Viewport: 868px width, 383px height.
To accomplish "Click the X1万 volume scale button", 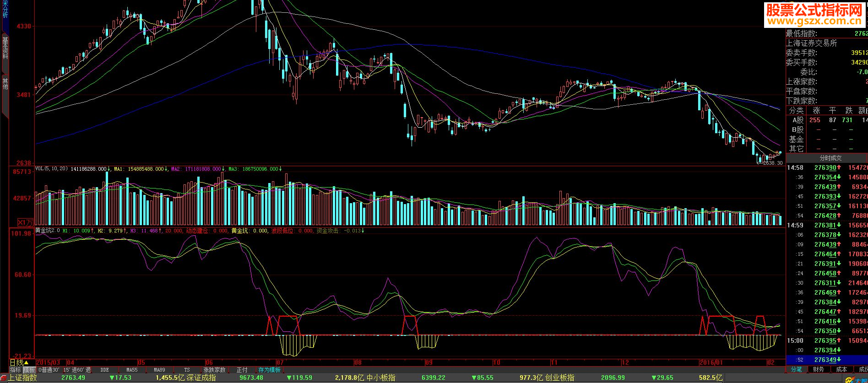I will coord(25,222).
